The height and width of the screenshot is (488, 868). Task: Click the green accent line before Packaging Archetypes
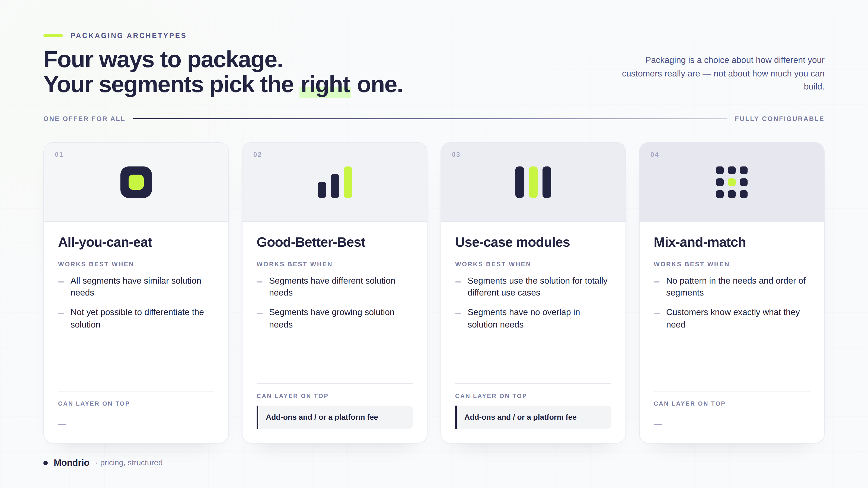53,35
